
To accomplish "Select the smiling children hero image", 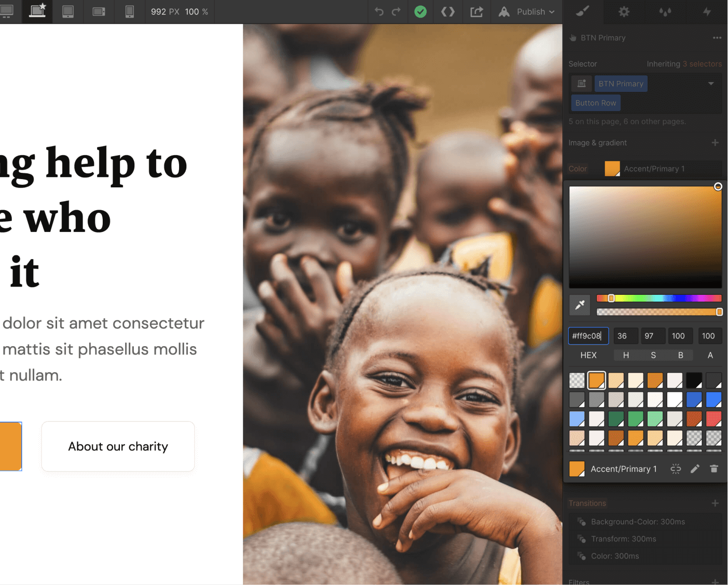I will (x=403, y=304).
